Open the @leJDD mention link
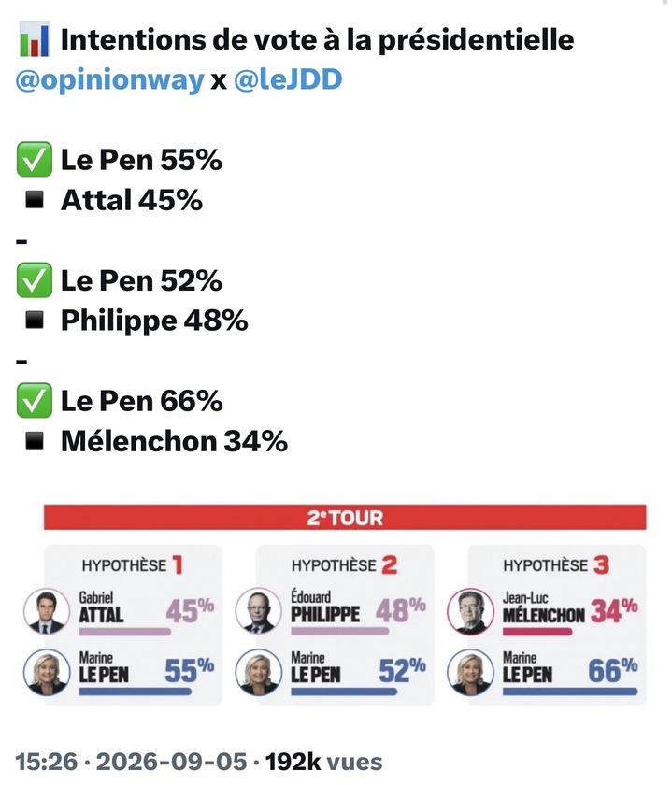The image size is (672, 785). 288,79
